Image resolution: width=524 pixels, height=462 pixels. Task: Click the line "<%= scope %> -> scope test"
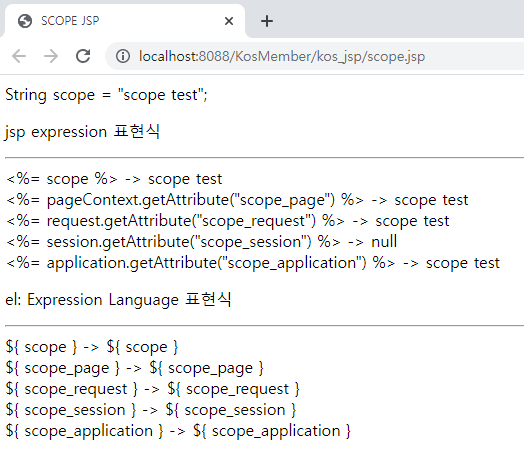click(114, 179)
